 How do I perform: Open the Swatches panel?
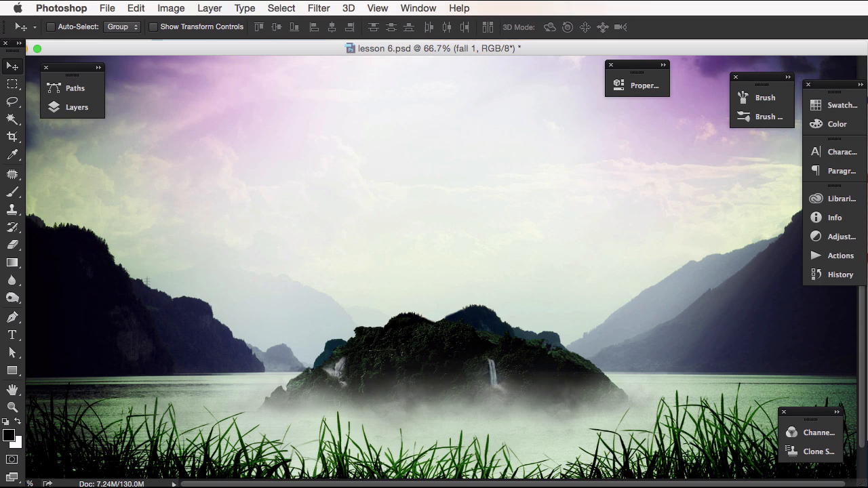[x=835, y=105]
